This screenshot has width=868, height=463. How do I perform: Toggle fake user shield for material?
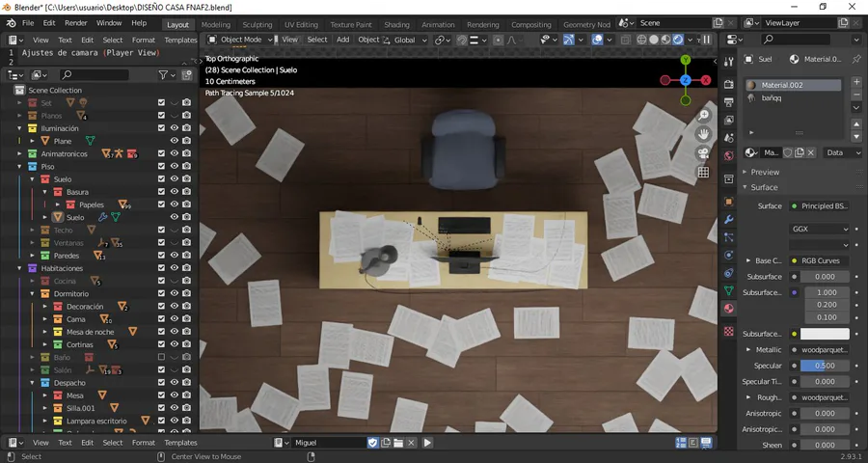pos(787,152)
